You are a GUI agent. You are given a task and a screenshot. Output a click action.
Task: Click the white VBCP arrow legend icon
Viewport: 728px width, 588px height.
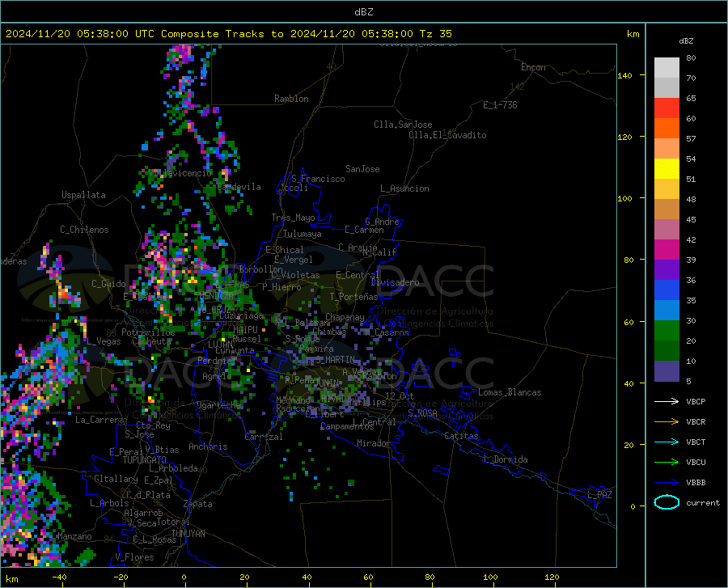(x=667, y=401)
